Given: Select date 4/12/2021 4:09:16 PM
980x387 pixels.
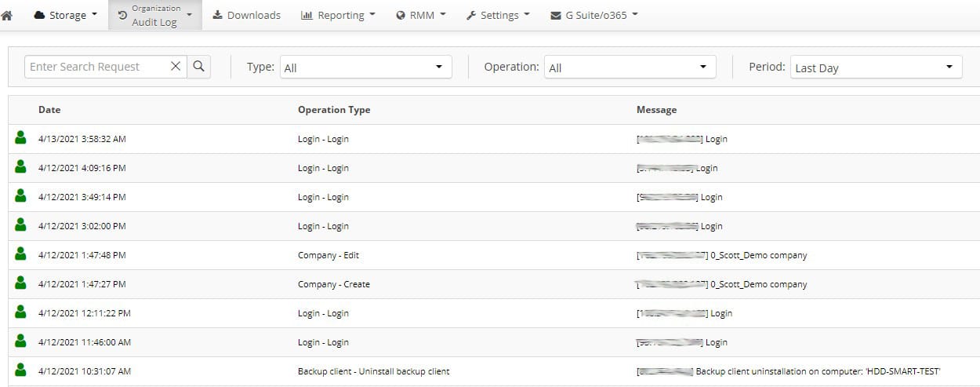Looking at the screenshot, I should pos(82,168).
